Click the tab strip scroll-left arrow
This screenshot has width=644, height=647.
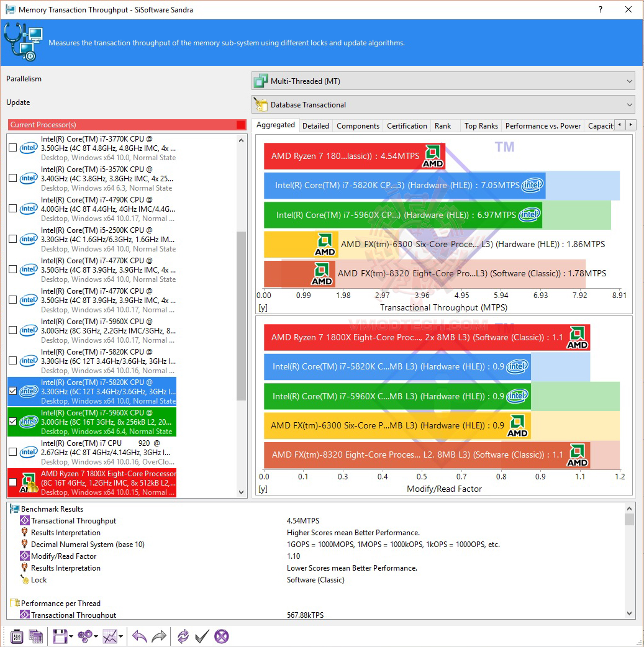(x=620, y=125)
